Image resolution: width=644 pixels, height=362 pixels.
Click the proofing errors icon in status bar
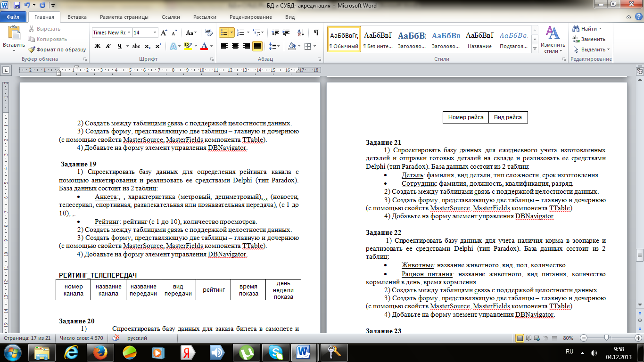116,338
